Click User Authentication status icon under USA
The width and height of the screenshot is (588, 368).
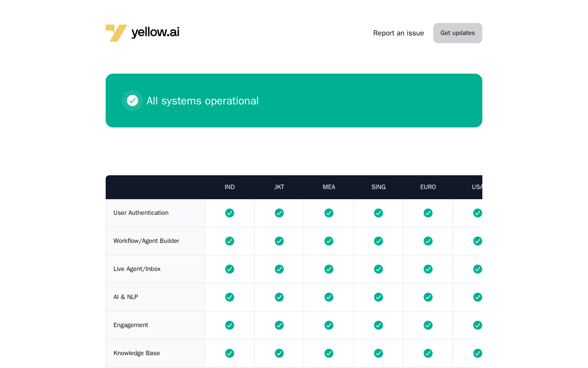pyautogui.click(x=478, y=213)
